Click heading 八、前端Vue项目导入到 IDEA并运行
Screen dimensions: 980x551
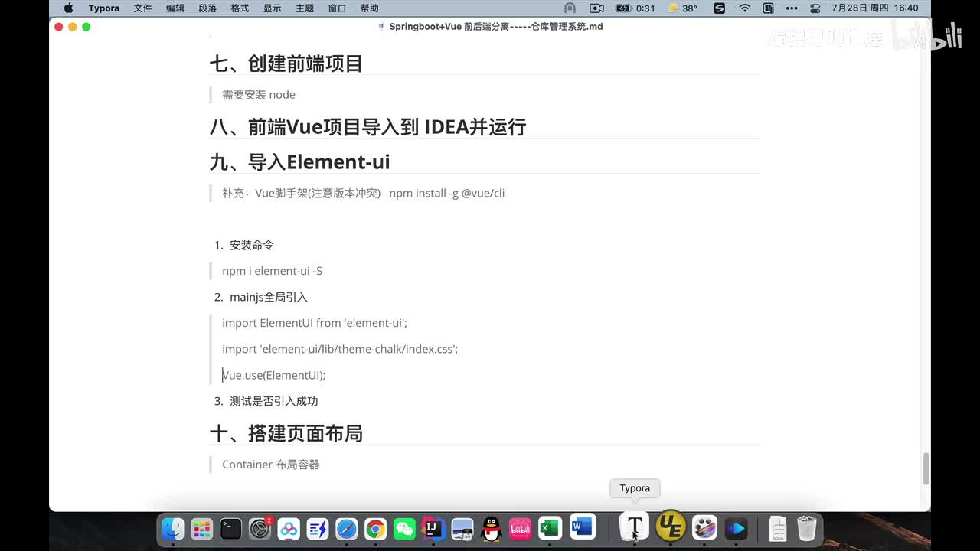[367, 126]
